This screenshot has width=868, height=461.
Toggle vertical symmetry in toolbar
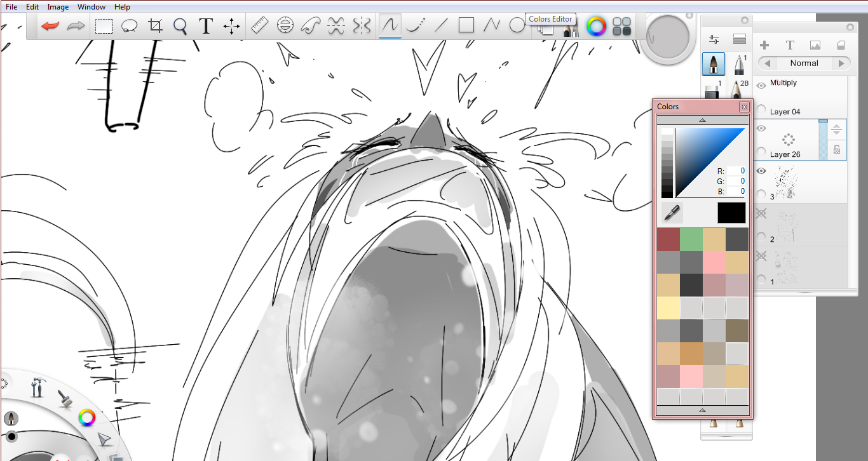[x=362, y=26]
